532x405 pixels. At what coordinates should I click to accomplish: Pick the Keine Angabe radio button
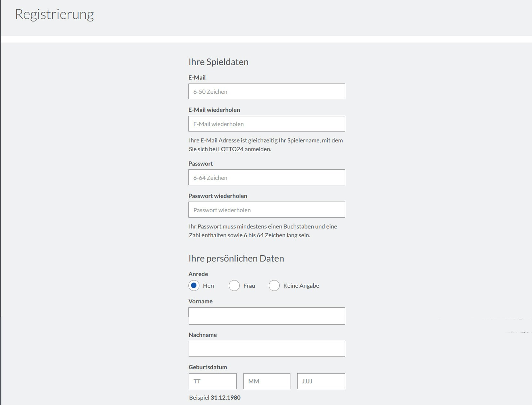coord(274,285)
